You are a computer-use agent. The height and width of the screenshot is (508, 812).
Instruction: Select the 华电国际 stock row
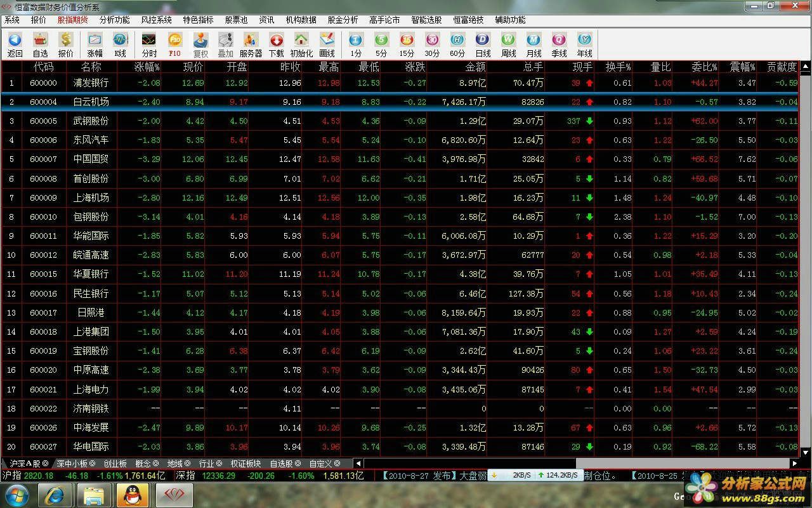400,446
